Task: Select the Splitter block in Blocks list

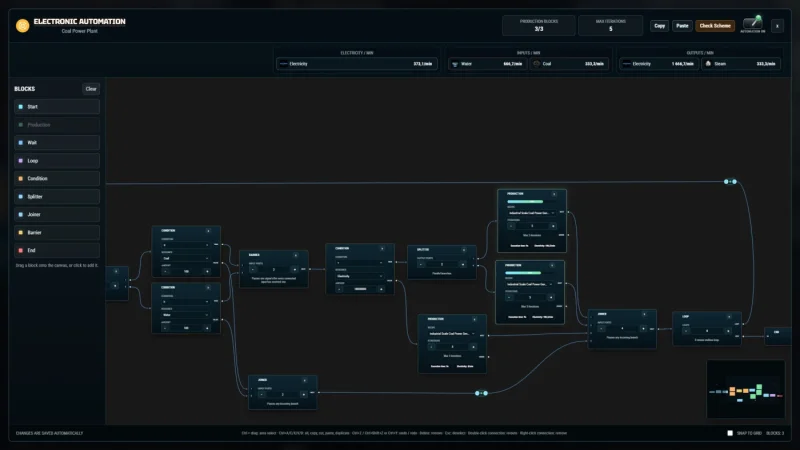Action: point(57,196)
